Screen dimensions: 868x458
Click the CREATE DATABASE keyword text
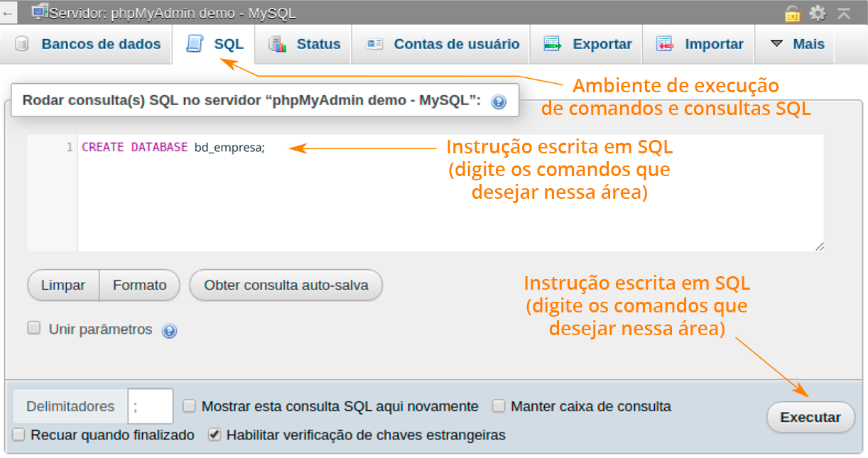coord(135,148)
